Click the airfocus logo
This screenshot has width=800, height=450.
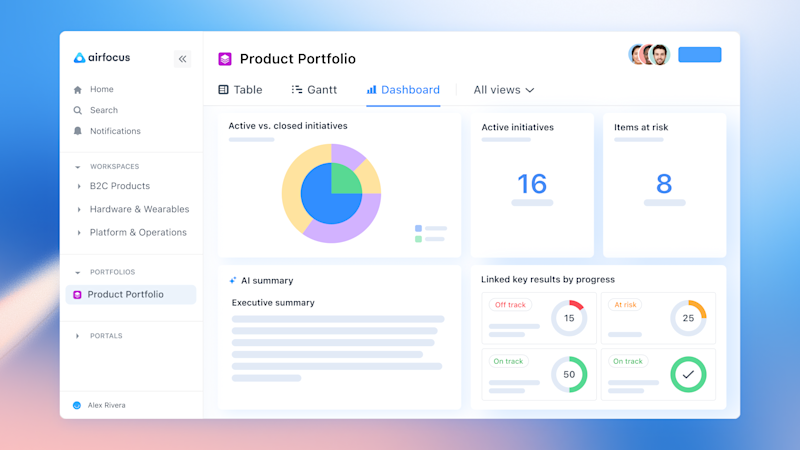tap(102, 57)
